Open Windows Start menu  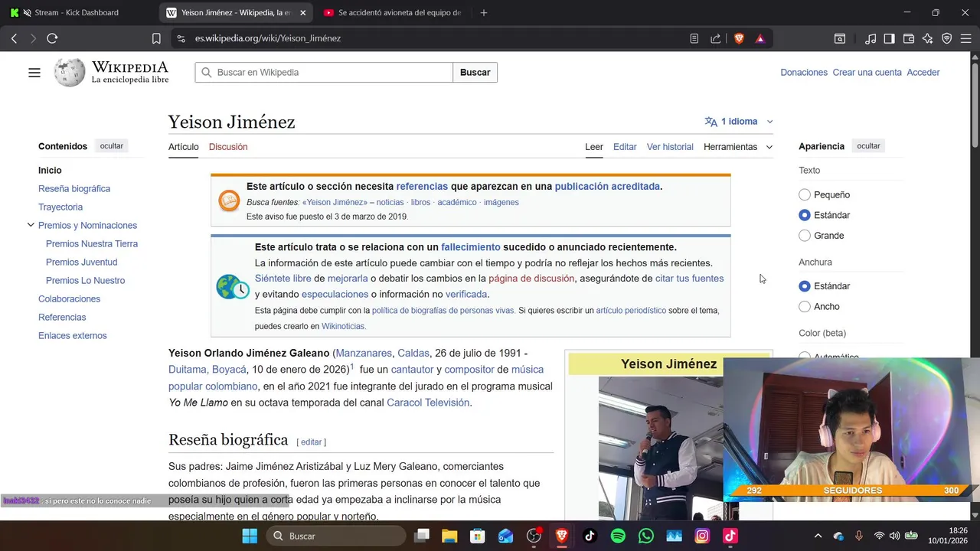(x=250, y=536)
